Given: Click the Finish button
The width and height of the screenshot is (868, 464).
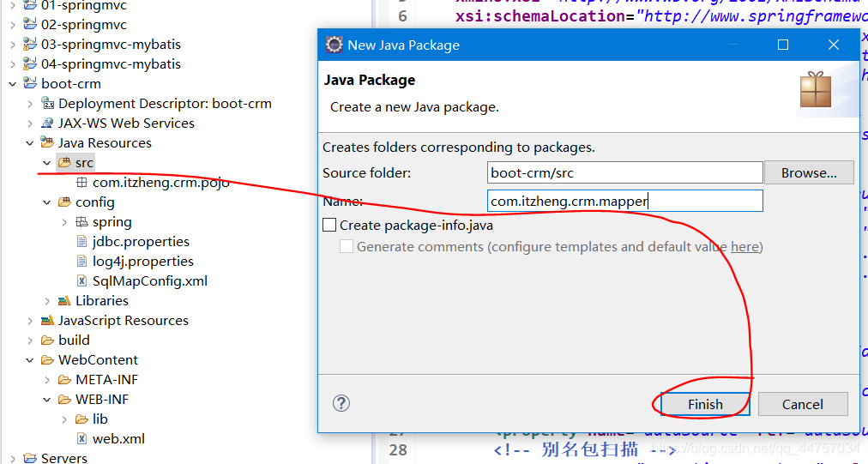Looking at the screenshot, I should coord(705,404).
